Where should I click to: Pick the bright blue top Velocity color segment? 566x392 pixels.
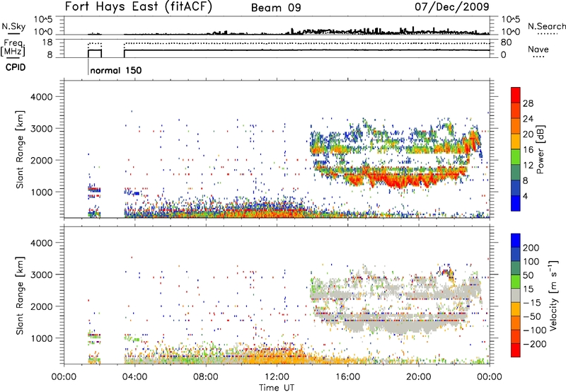coord(516,241)
